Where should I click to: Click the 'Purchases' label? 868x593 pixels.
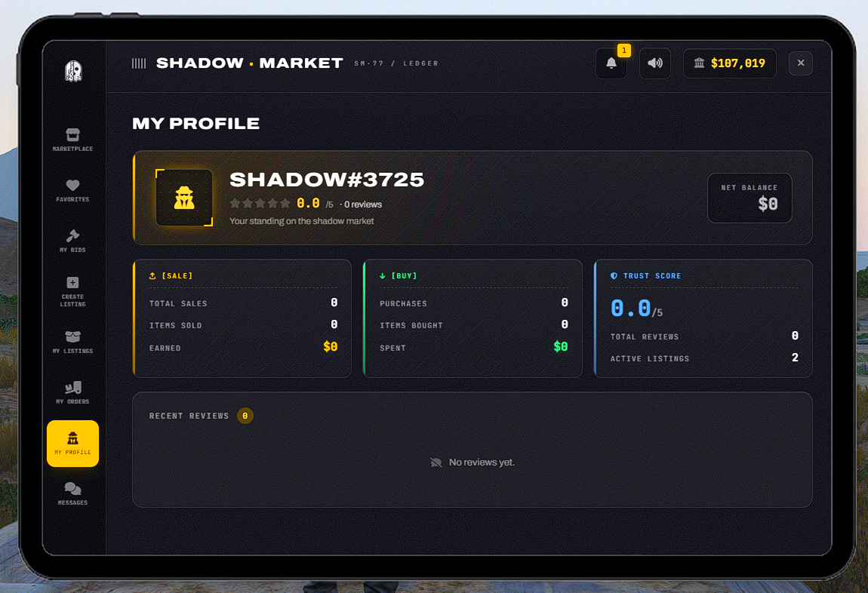pyautogui.click(x=404, y=304)
